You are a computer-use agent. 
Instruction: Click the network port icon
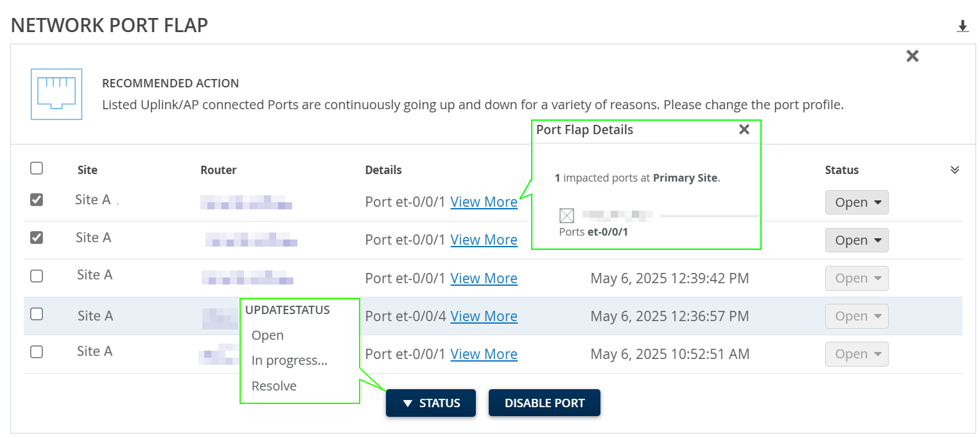57,94
